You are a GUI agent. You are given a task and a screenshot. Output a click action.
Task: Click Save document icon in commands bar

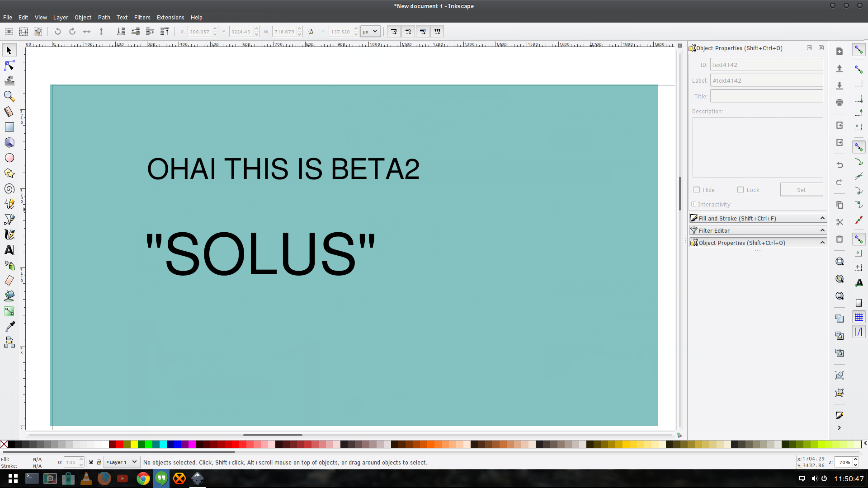[840, 85]
